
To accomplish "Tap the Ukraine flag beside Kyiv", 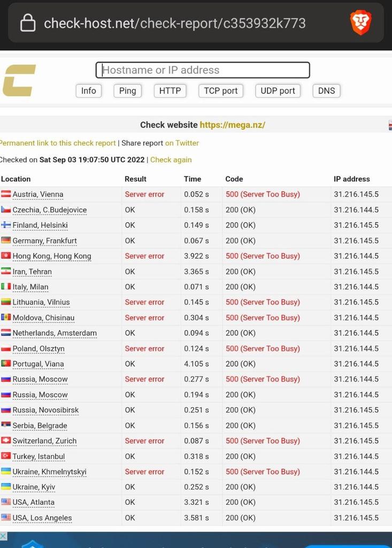I will coord(6,486).
